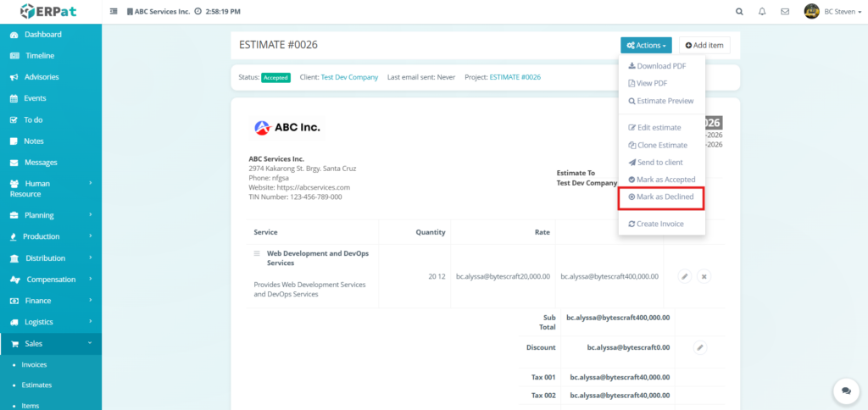Open the mail envelope icon in header
This screenshot has height=410, width=868.
pyautogui.click(x=785, y=12)
